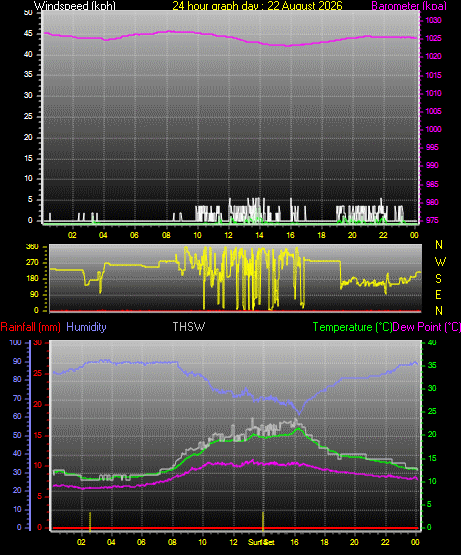Select the 975 barometer axis value
This screenshot has height=555, width=461.
click(x=432, y=220)
